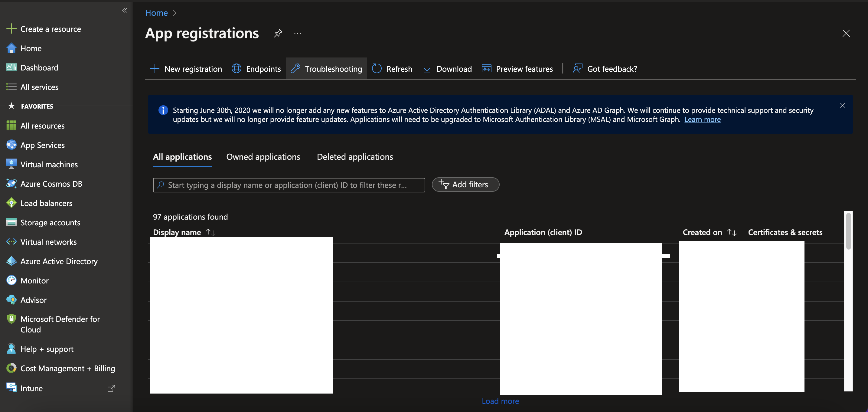Click the Learn more link
The width and height of the screenshot is (868, 412).
[x=702, y=119]
